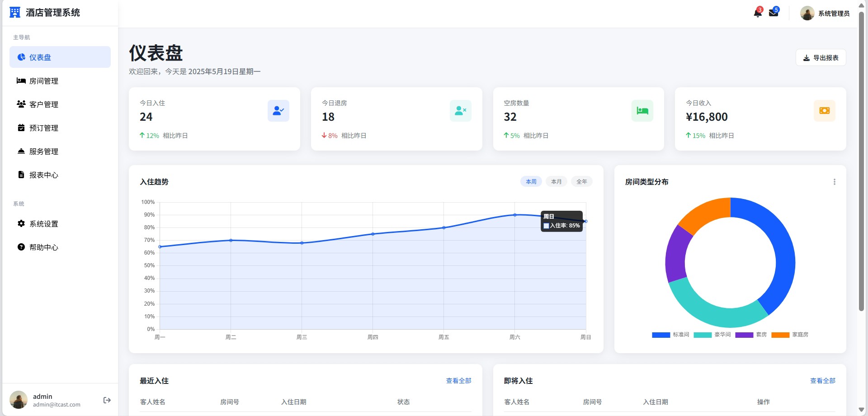868x416 pixels.
Task: Open the 房间类型分布 three-dot menu
Action: [x=834, y=182]
